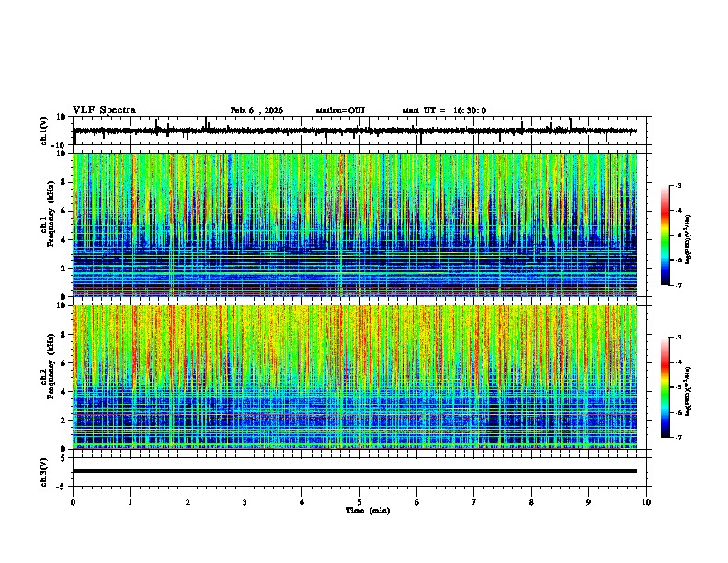Click the time axis tick label "0"
Screen dimensions: 728x563
pos(73,502)
